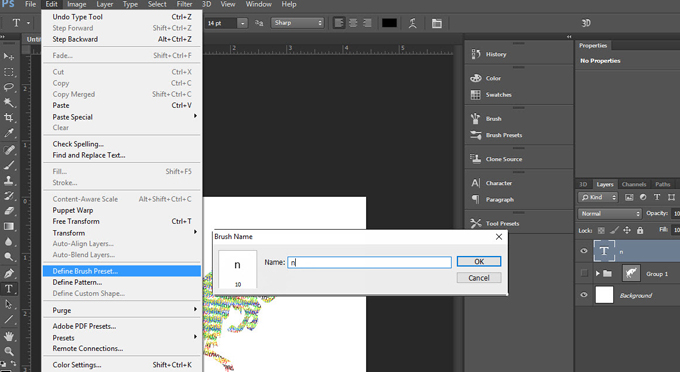Toggle lock all padlock icon

[x=640, y=231]
